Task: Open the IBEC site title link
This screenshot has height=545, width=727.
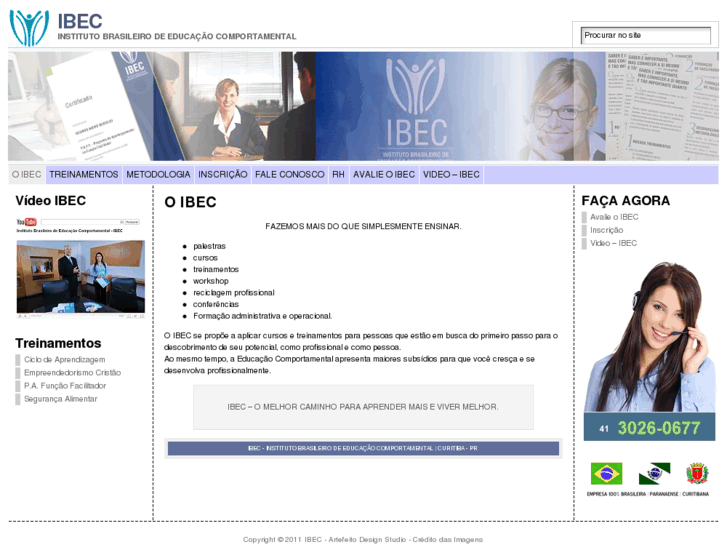Action: 80,21
